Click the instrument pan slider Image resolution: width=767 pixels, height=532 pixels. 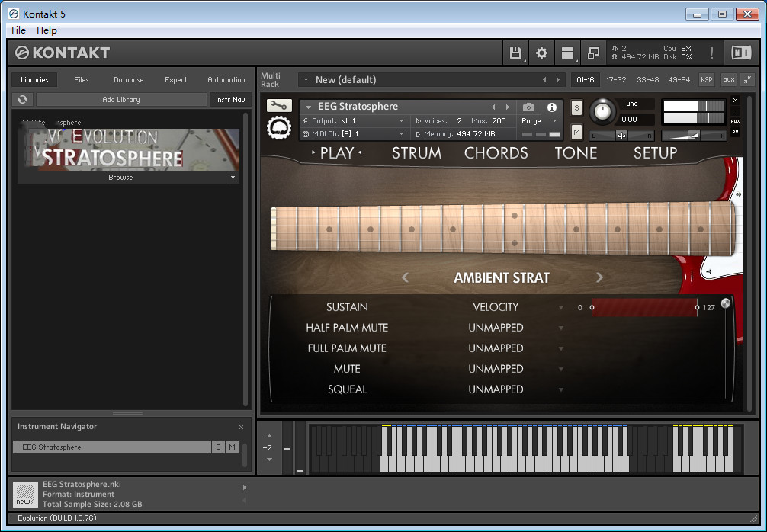621,136
